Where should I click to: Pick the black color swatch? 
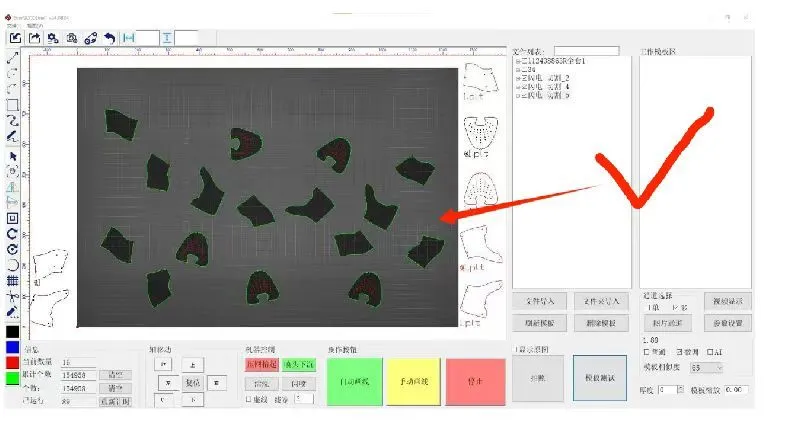pos(13,332)
